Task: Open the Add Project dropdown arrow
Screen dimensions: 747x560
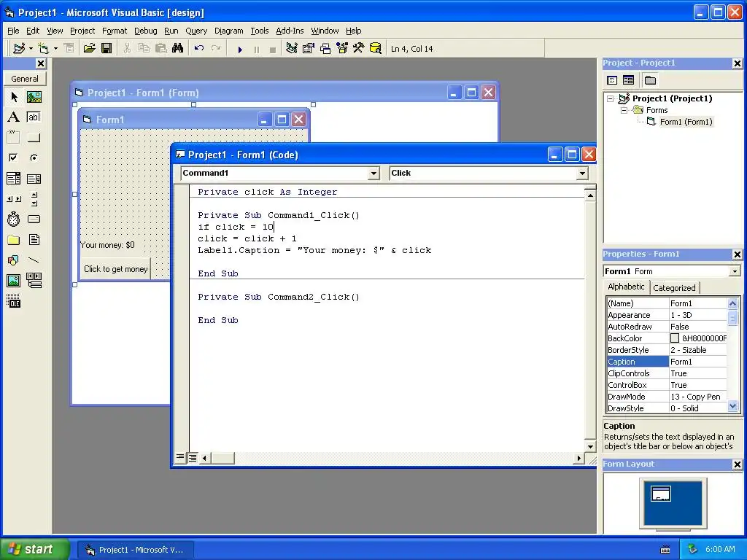Action: coord(31,48)
